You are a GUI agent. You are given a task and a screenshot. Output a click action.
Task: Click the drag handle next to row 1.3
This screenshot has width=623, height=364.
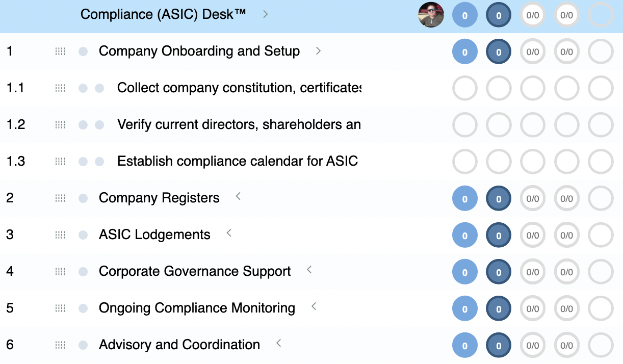60,162
